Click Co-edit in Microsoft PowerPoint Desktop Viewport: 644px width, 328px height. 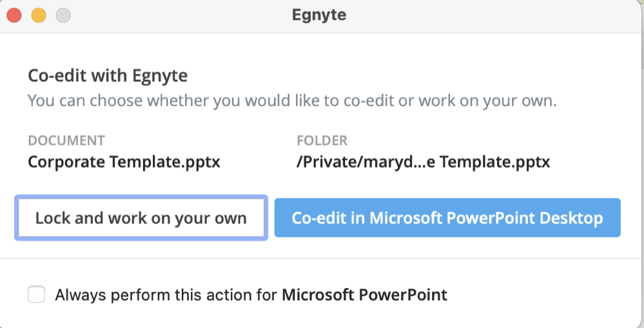tap(447, 218)
